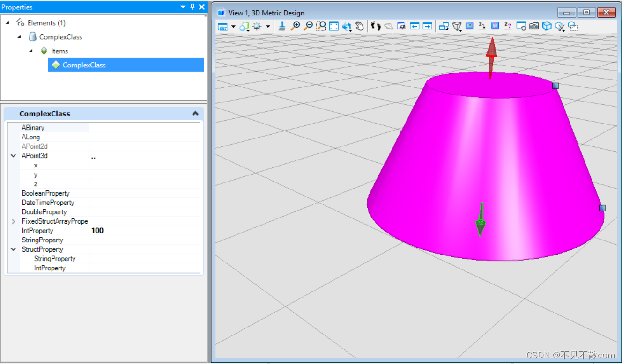Maximize View 1 window
622x364 pixels.
[586, 13]
